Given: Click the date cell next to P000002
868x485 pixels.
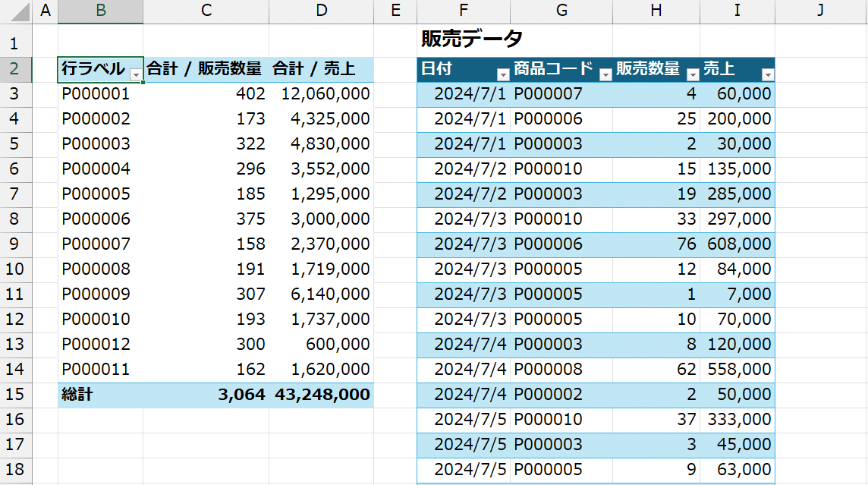Looking at the screenshot, I should click(x=464, y=394).
